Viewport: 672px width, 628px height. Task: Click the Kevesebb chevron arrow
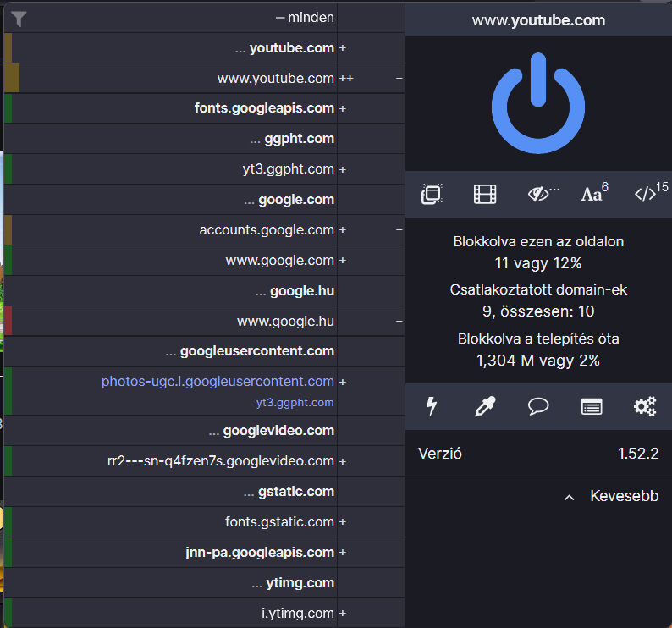(569, 498)
